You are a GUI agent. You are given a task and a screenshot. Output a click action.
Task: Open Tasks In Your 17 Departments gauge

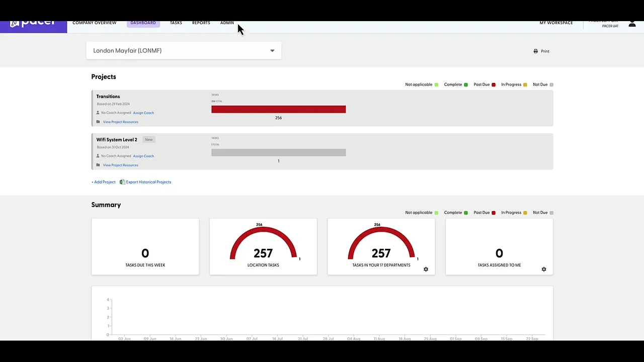381,246
